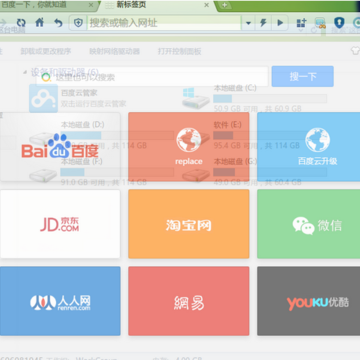Open the 微信 green tile

point(308,224)
